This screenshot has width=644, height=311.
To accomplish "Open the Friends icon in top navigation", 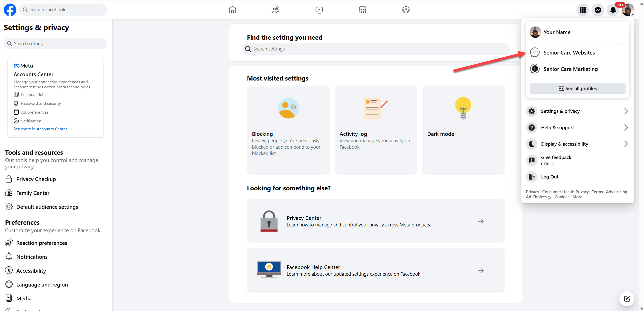I will (x=276, y=10).
